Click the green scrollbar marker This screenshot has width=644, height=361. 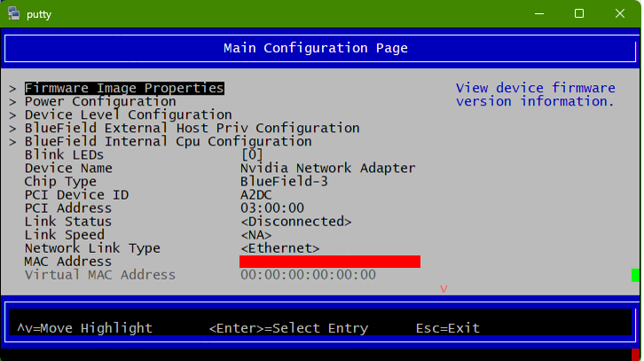(635, 275)
